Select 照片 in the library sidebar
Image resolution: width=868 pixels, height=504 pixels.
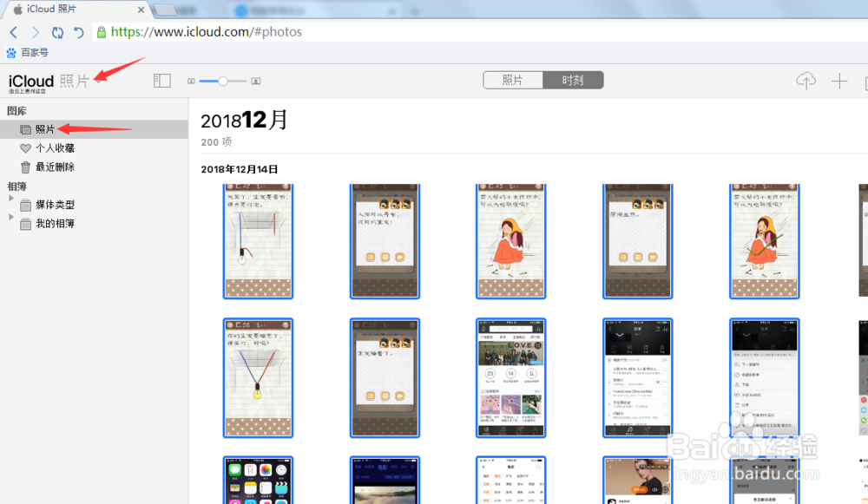point(94,129)
